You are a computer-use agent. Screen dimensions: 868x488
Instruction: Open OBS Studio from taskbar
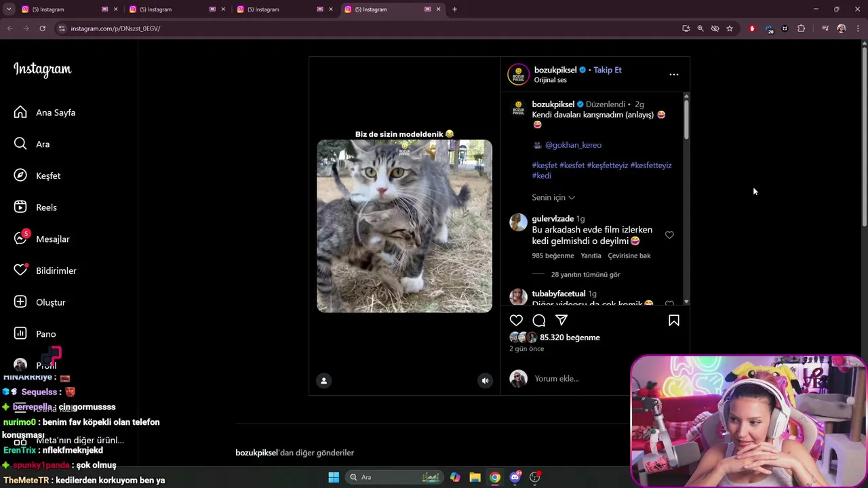pos(535,477)
